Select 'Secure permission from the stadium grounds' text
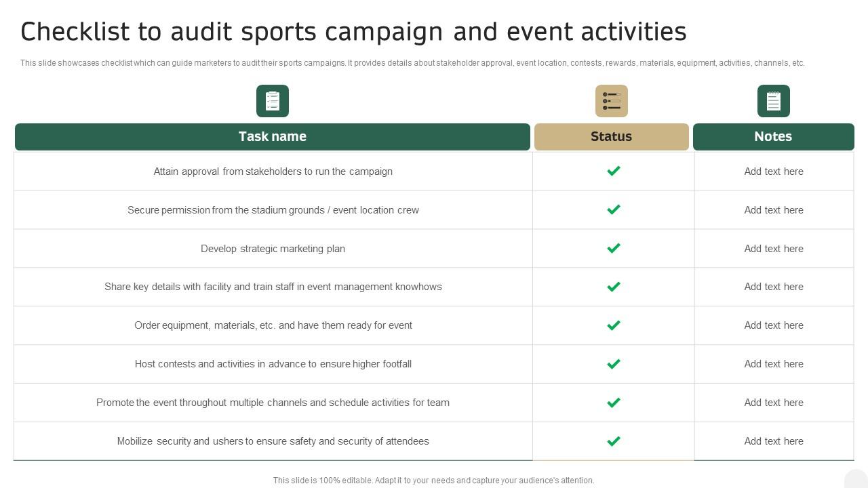 (273, 210)
